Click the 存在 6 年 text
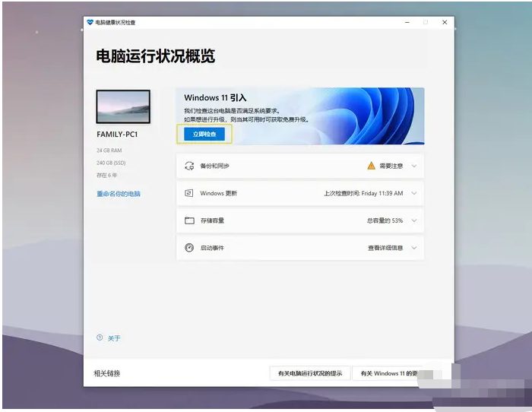The height and width of the screenshot is (412, 532). tap(107, 175)
